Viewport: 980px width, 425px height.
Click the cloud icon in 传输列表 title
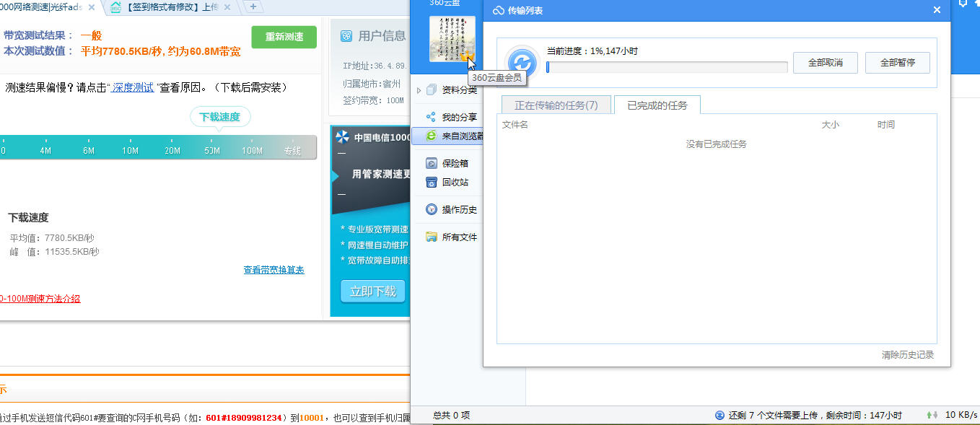click(498, 10)
